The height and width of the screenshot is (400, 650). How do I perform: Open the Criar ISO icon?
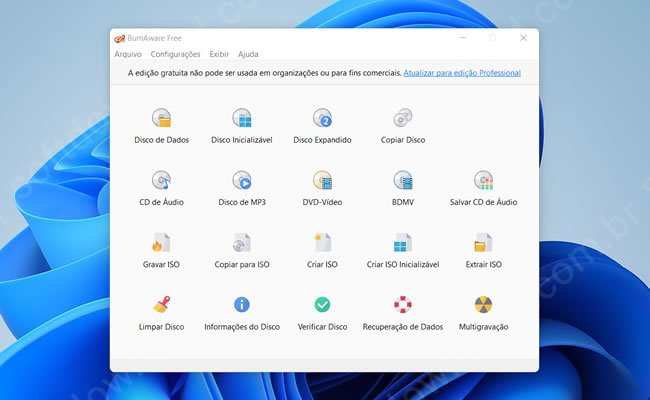[322, 242]
